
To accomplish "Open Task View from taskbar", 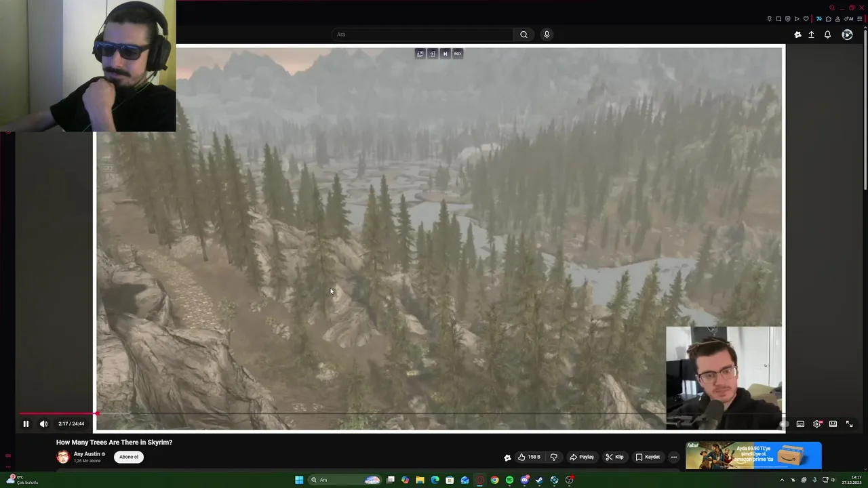I will (391, 480).
